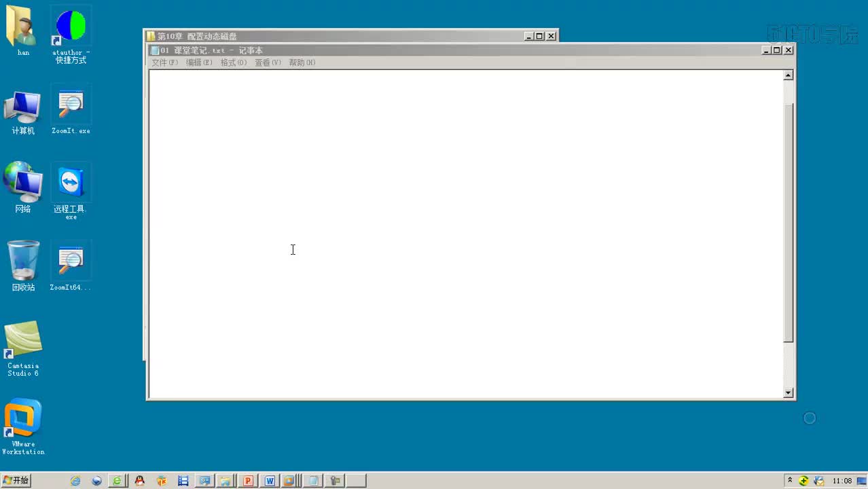
Task: Click the blue sphere quick launch icon
Action: (x=97, y=481)
